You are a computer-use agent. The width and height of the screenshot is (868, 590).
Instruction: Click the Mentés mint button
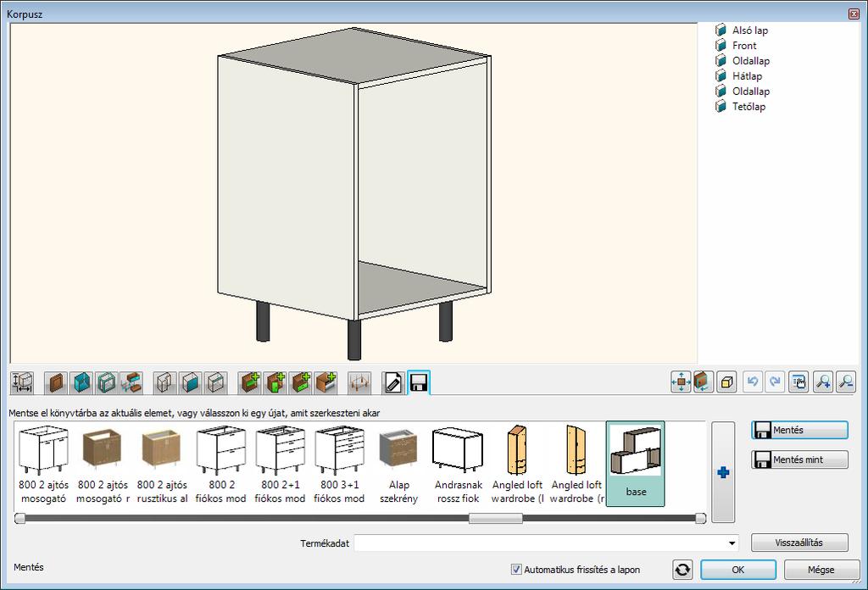(x=799, y=459)
